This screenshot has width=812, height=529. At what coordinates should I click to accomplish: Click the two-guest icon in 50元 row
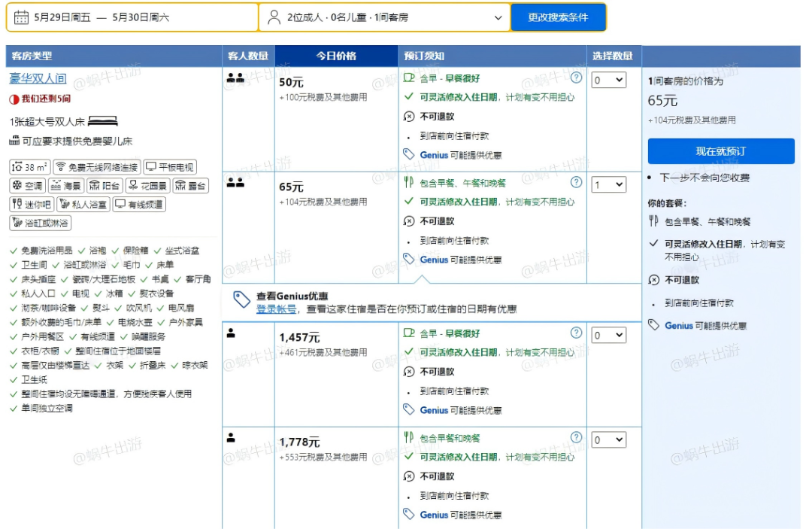235,78
